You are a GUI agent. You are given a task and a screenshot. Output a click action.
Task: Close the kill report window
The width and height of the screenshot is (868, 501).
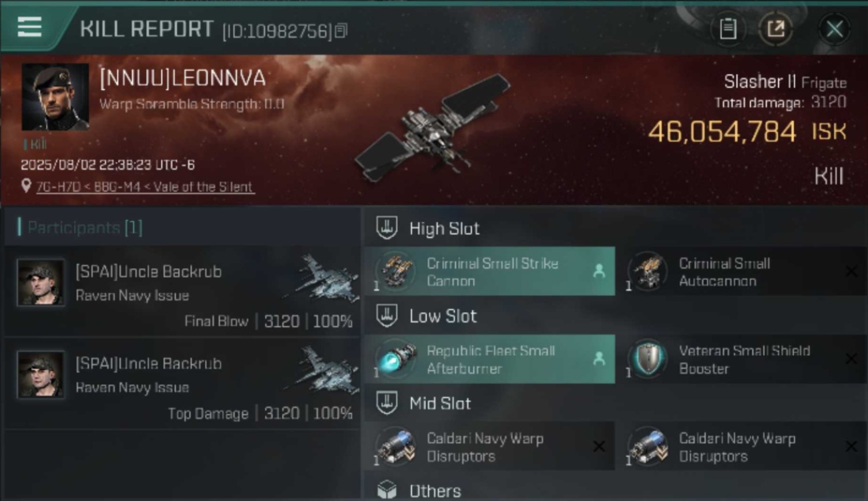point(834,29)
